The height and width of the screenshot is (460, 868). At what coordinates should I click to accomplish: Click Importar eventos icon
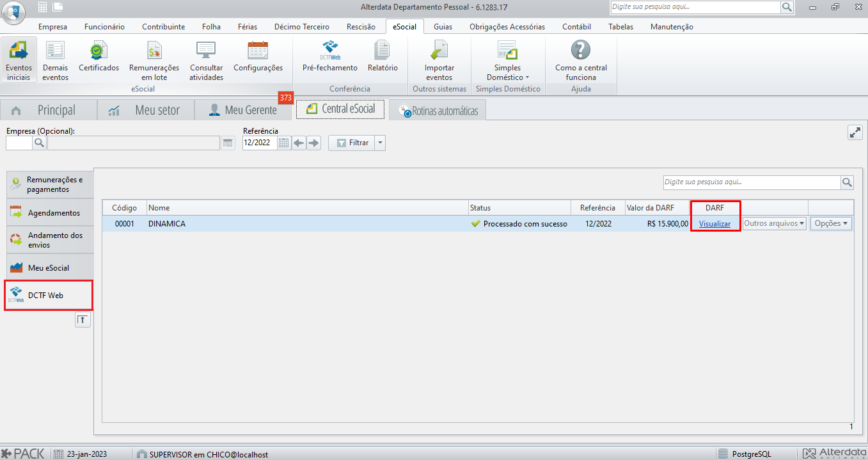click(x=439, y=59)
